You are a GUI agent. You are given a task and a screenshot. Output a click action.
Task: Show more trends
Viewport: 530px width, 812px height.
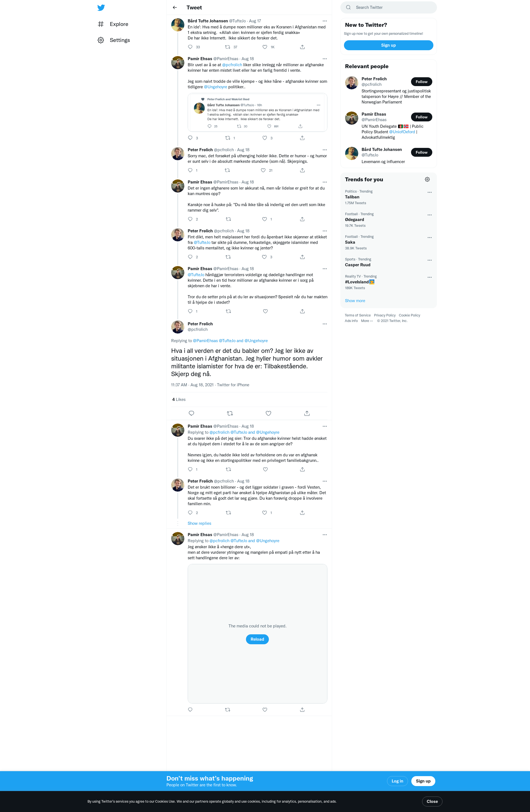pyautogui.click(x=355, y=301)
